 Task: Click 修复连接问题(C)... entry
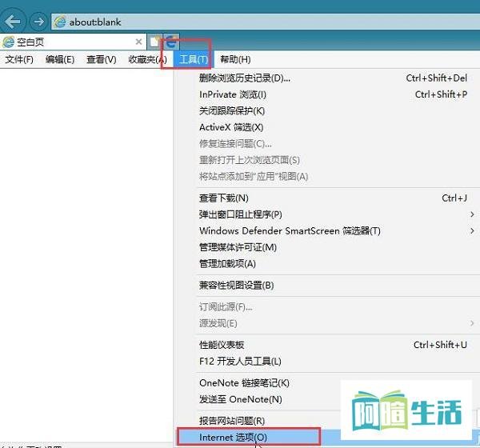coord(327,144)
